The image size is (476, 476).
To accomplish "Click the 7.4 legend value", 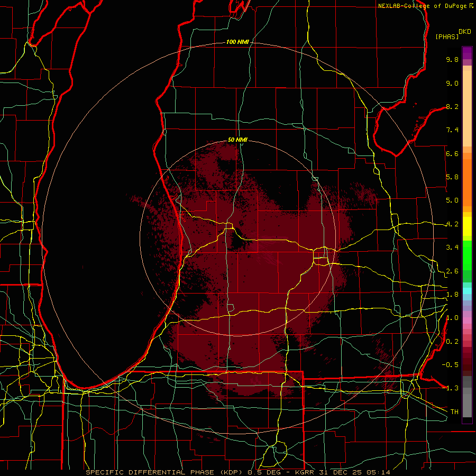I will [452, 130].
